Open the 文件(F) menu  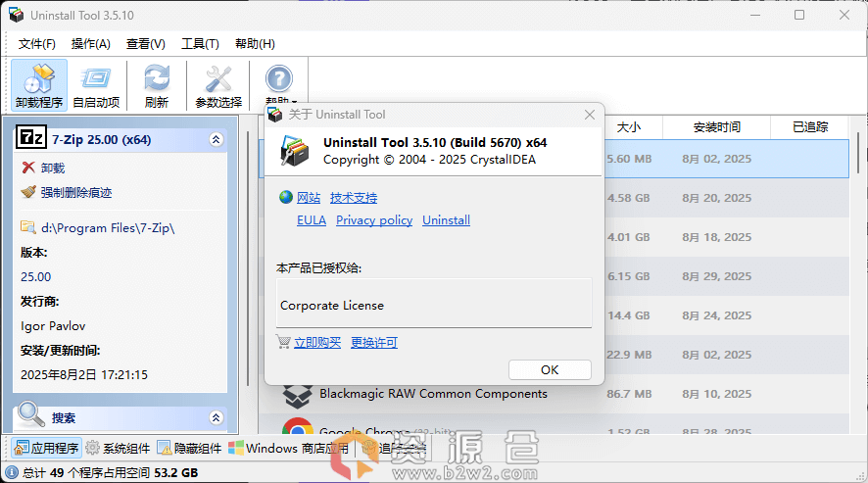pos(37,44)
